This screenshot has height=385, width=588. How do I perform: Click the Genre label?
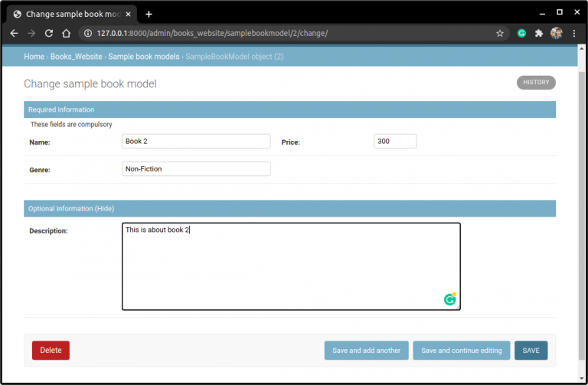coord(40,170)
